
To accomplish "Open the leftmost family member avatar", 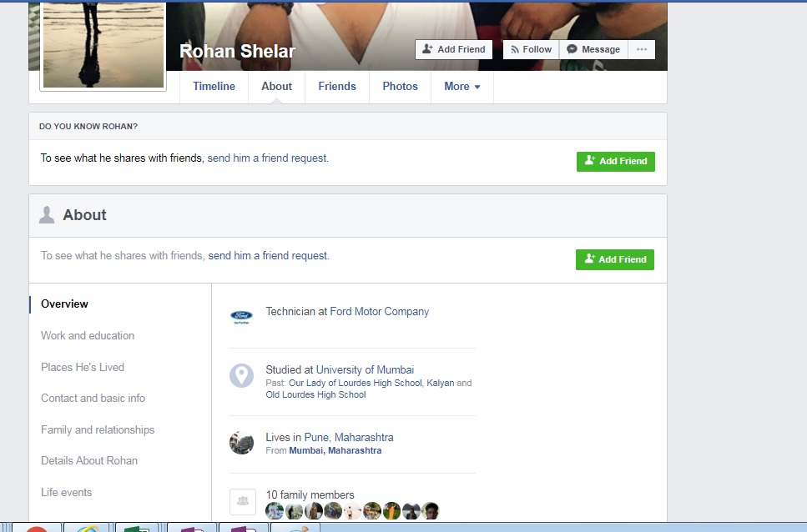I will tap(275, 511).
